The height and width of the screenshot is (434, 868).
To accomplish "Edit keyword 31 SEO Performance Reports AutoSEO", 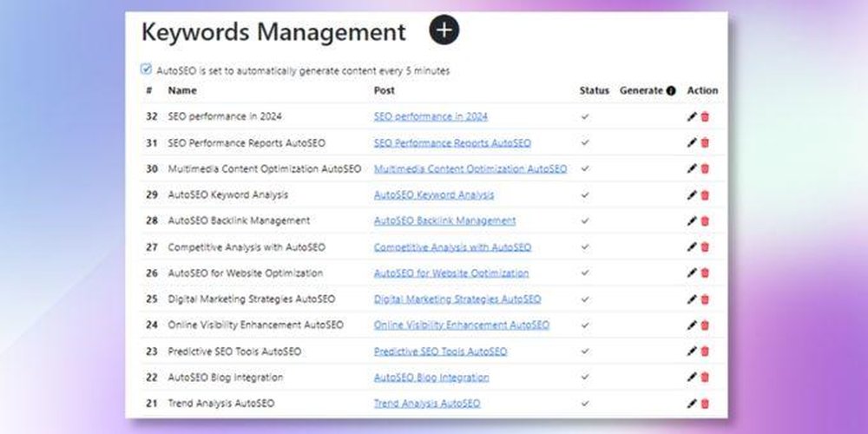I will coord(692,143).
